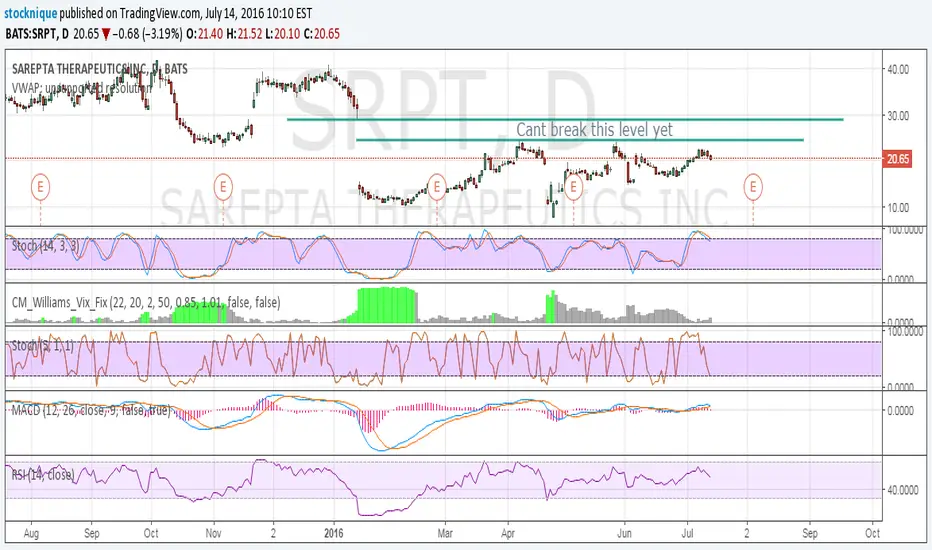The height and width of the screenshot is (550, 932).
Task: Select the upper teal horizontal line near 30.00
Action: (565, 120)
